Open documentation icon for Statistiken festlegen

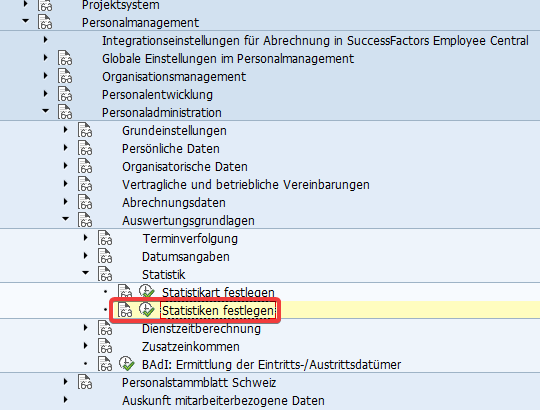(x=125, y=310)
